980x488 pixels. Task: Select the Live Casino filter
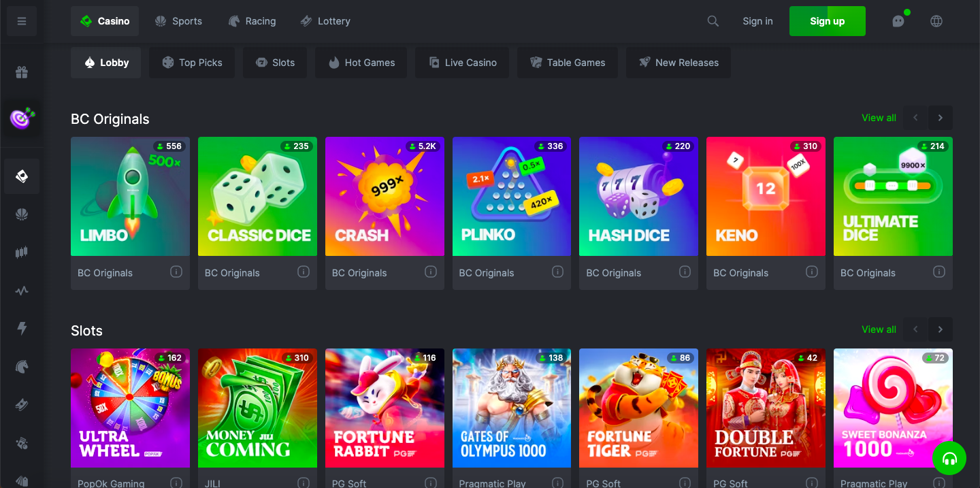(462, 62)
